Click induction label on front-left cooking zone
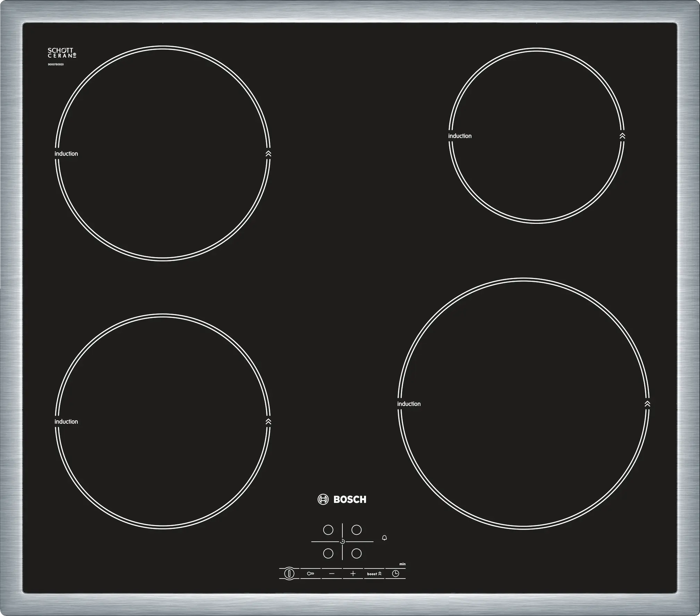700x616 pixels. coord(66,422)
